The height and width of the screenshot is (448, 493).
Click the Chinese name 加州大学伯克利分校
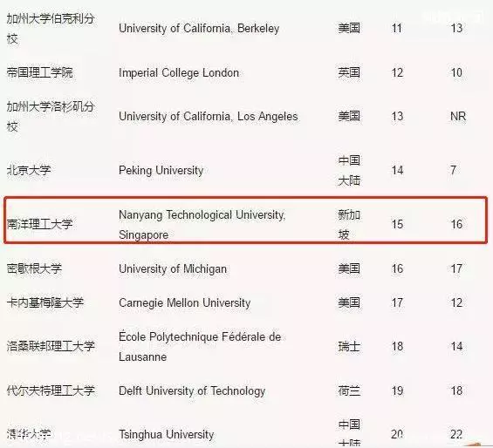point(51,29)
